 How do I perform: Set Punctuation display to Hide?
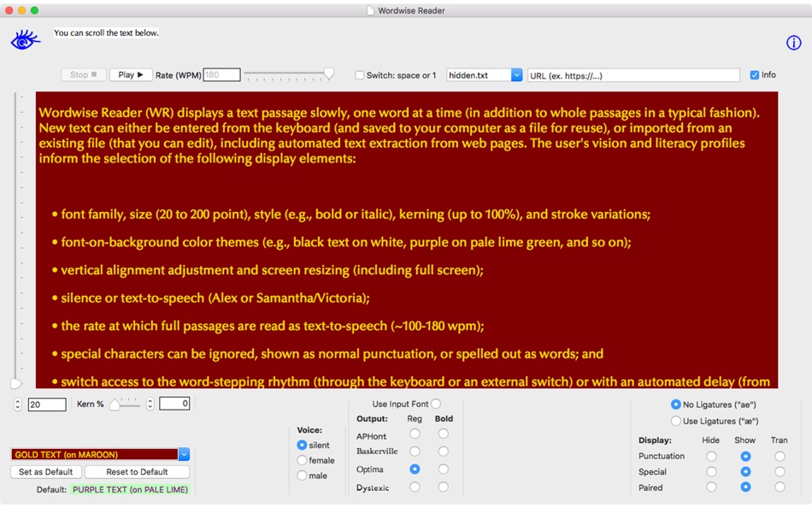point(711,456)
